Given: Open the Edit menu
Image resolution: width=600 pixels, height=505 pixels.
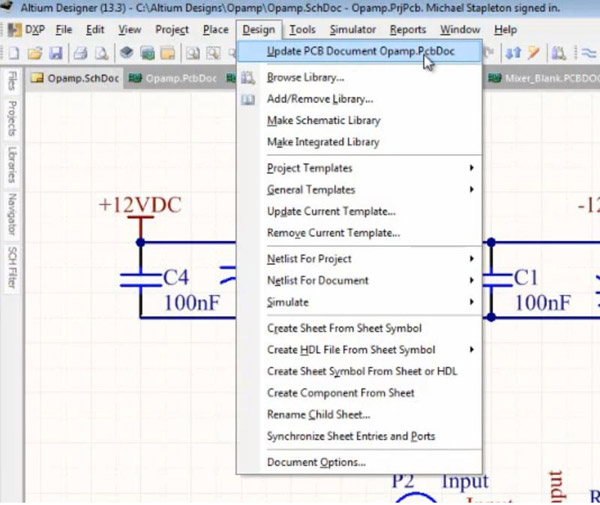Looking at the screenshot, I should [x=95, y=30].
